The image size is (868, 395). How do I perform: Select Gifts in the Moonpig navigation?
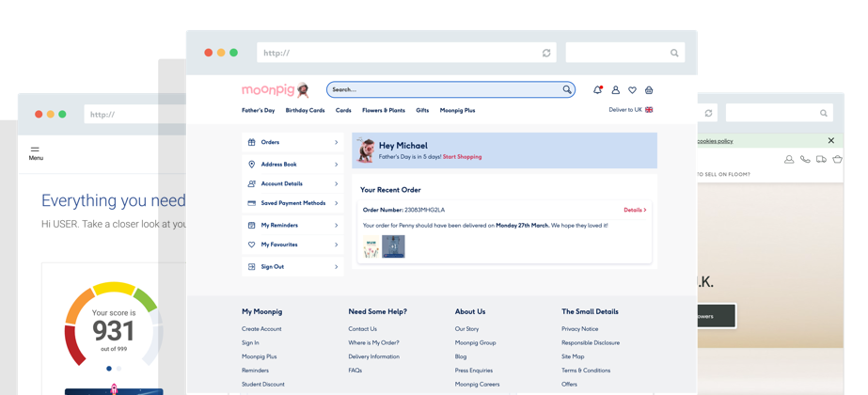(x=422, y=110)
